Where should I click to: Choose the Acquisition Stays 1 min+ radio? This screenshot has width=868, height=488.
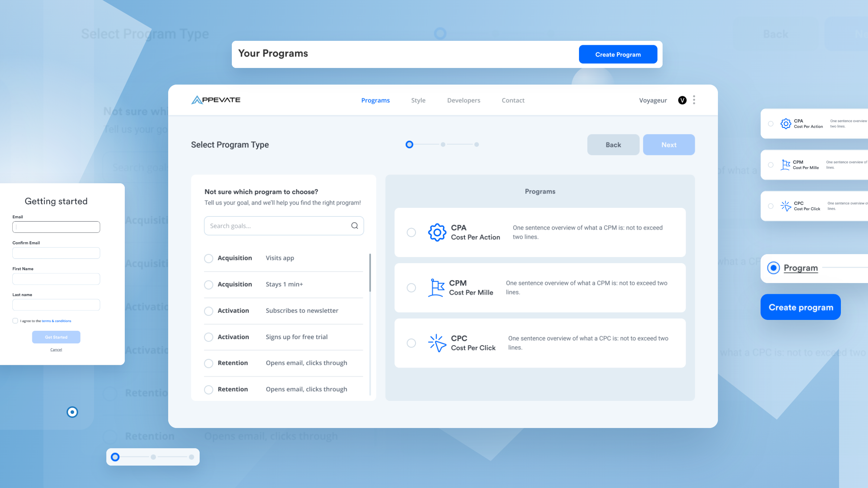(x=209, y=285)
